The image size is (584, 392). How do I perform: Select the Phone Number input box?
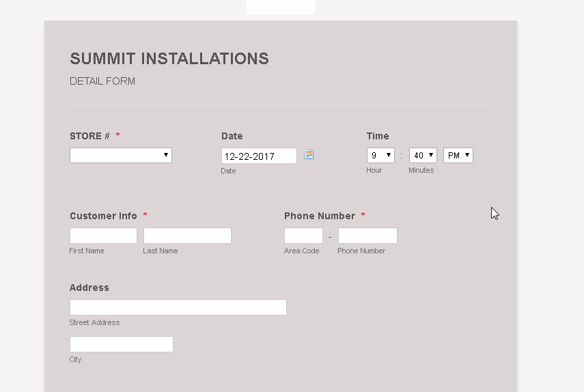coord(367,236)
